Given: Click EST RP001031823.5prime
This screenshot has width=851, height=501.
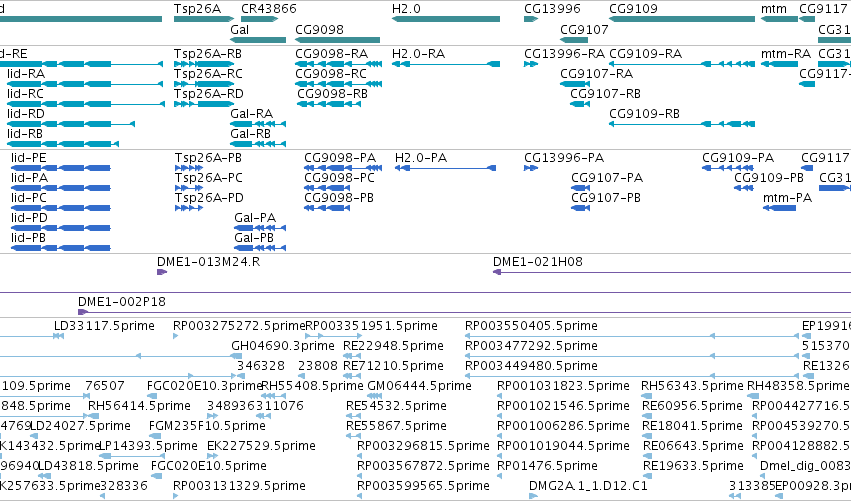Looking at the screenshot, I should pos(563,386).
